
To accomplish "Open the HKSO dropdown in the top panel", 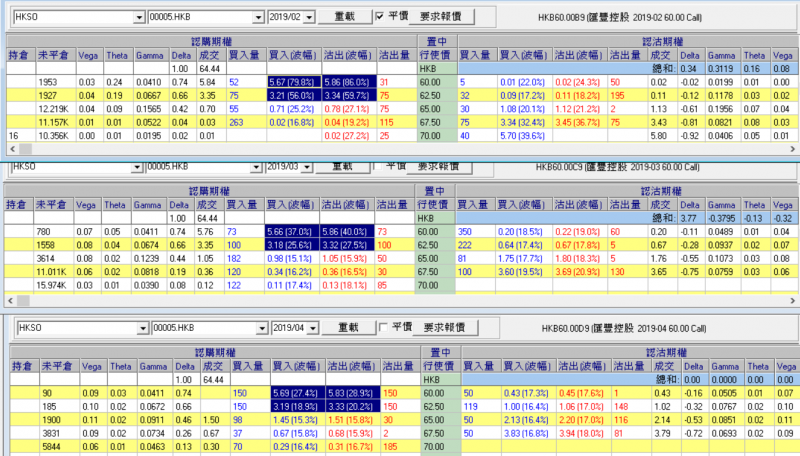I will 134,18.
